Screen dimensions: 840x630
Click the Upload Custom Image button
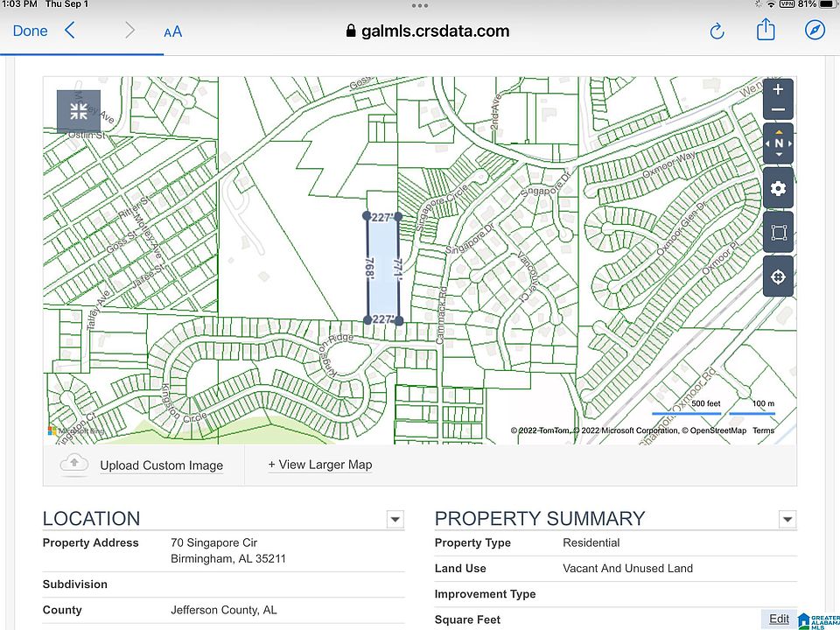point(161,465)
